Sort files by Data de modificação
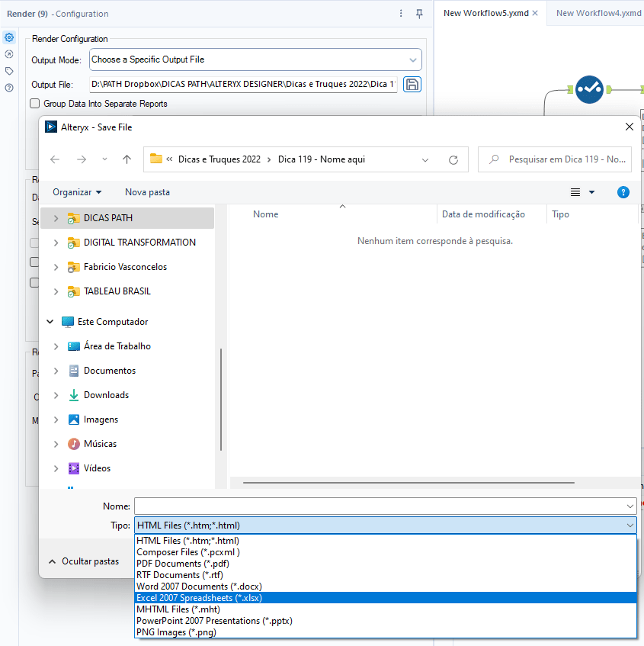This screenshot has height=646, width=644. coord(483,214)
